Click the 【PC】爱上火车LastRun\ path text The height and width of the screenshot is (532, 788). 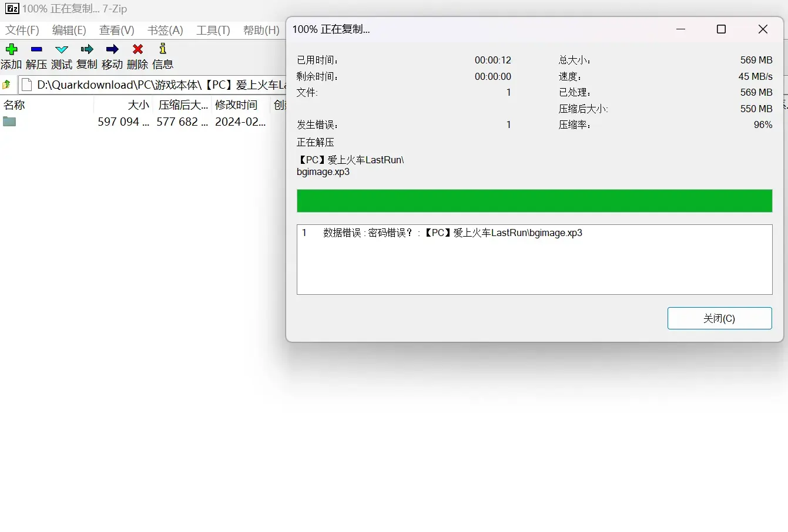[x=351, y=160]
